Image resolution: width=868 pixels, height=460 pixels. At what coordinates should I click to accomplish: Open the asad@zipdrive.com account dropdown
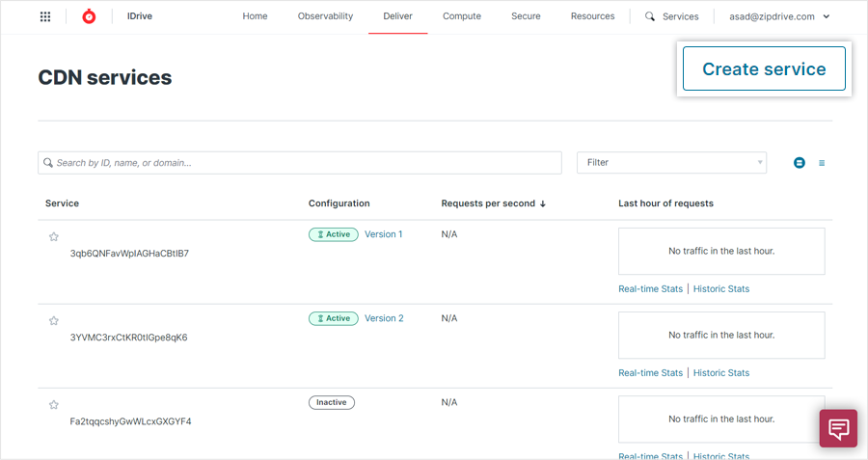(779, 16)
